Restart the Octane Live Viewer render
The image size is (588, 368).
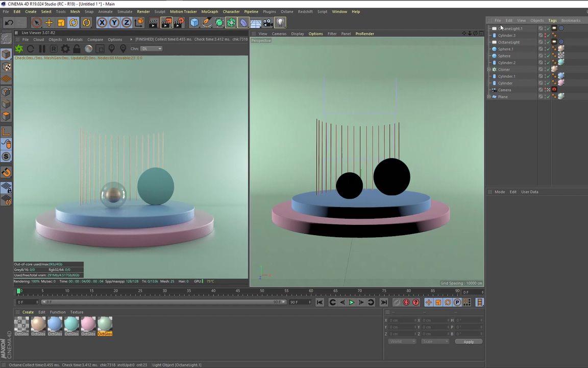31,49
